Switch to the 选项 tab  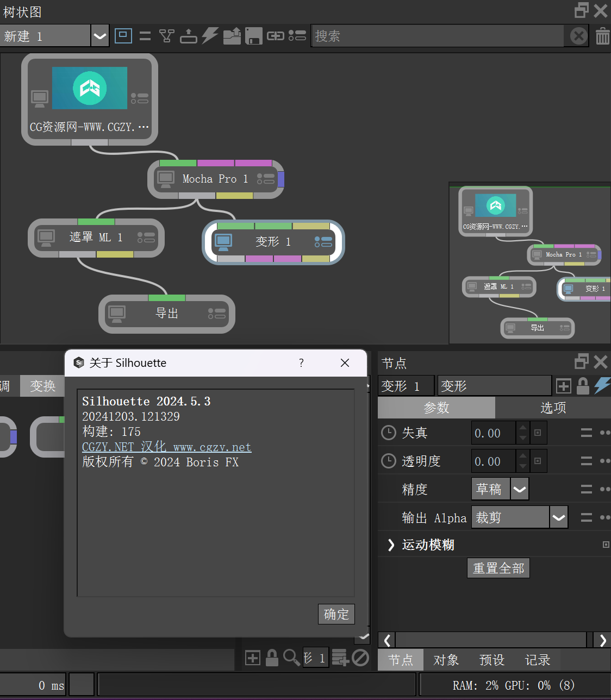pyautogui.click(x=553, y=408)
